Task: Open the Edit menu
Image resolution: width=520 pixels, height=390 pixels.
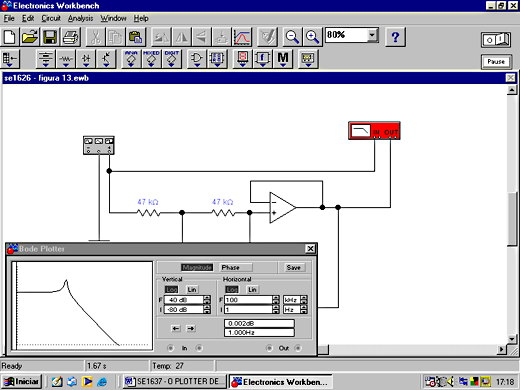Action: coord(28,18)
